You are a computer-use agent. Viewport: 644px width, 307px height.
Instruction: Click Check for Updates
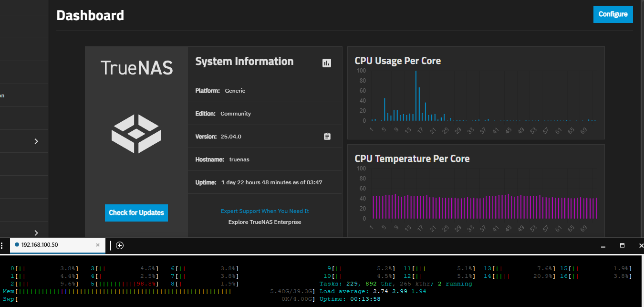(136, 213)
